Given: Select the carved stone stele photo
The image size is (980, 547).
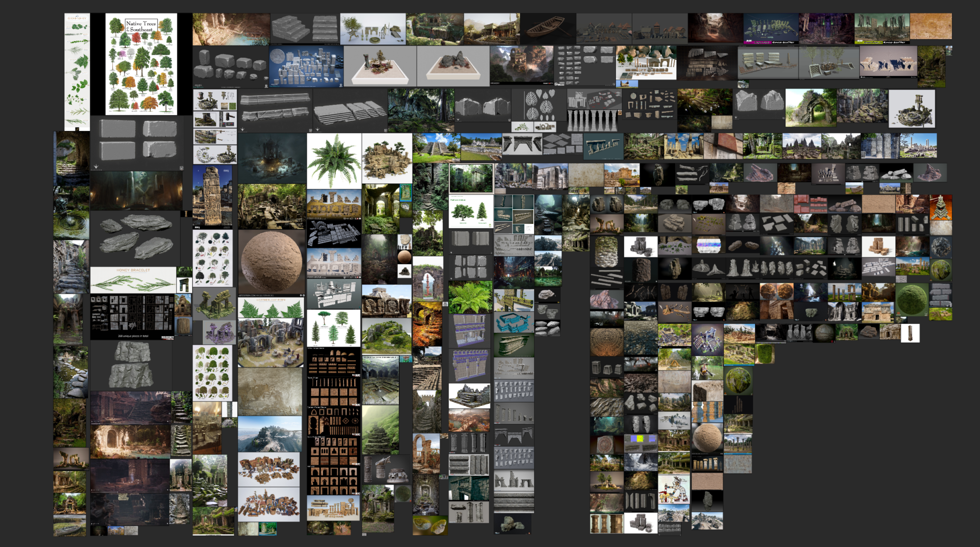Looking at the screenshot, I should coord(212,197).
